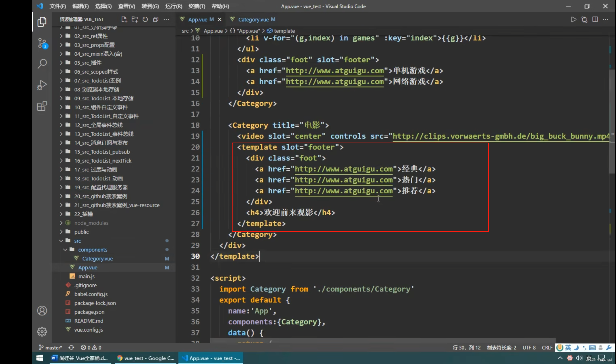This screenshot has height=364, width=616.
Task: Place cursor on line 26 h4 text
Action: pyautogui.click(x=288, y=213)
